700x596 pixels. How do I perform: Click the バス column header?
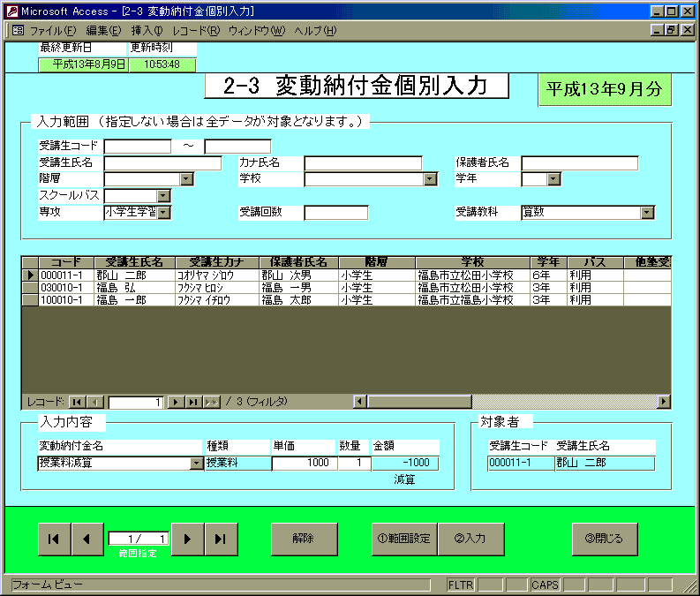(595, 262)
